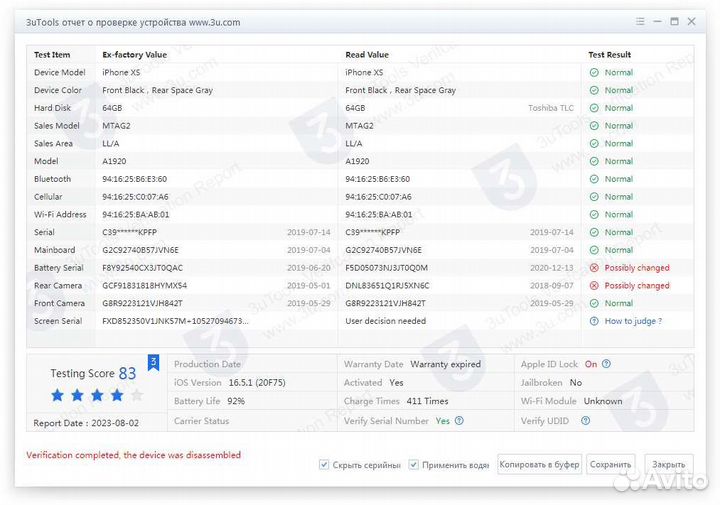Click the 'device was disassembled' verification message

point(133,455)
